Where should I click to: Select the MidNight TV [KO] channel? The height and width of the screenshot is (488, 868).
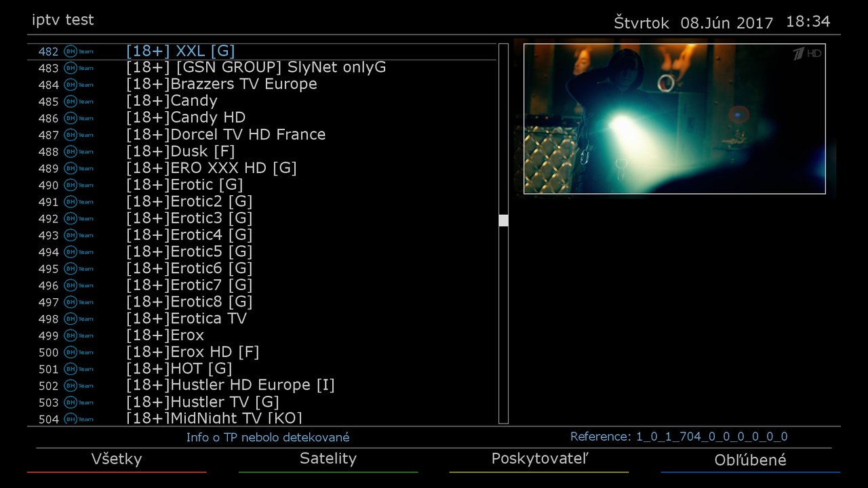[x=214, y=418]
